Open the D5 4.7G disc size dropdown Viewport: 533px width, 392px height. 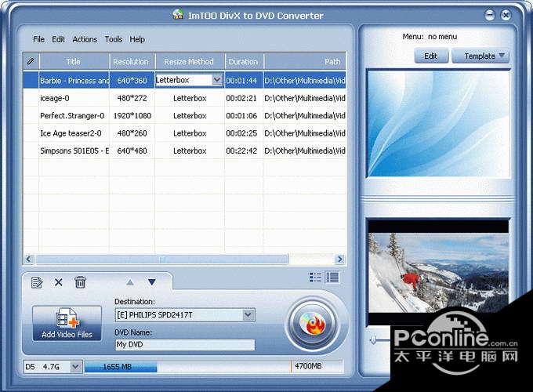pos(76,366)
